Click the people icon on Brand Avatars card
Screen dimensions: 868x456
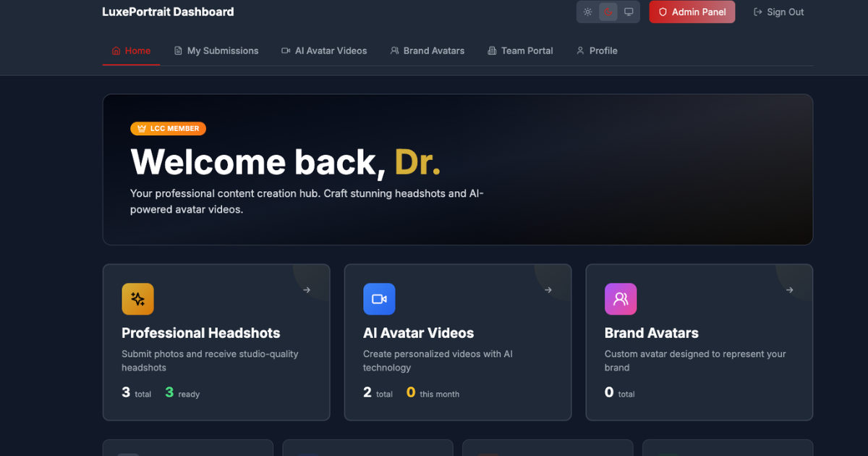(621, 298)
